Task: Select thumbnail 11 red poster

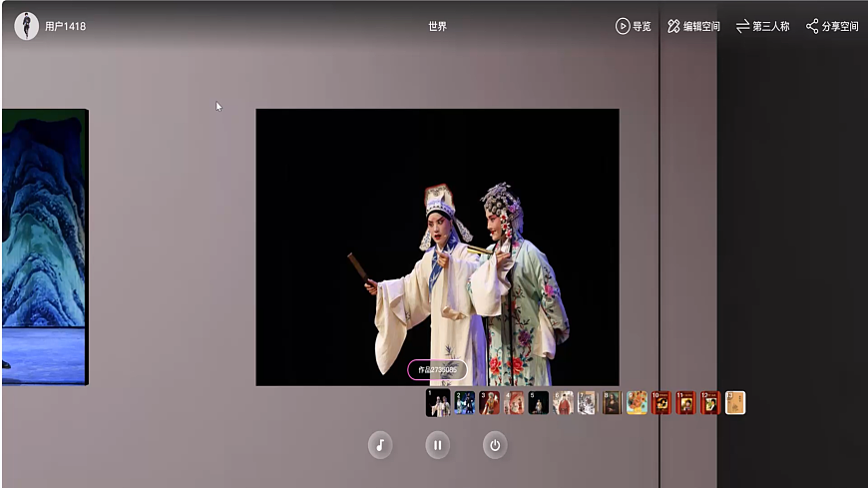Action: [685, 403]
